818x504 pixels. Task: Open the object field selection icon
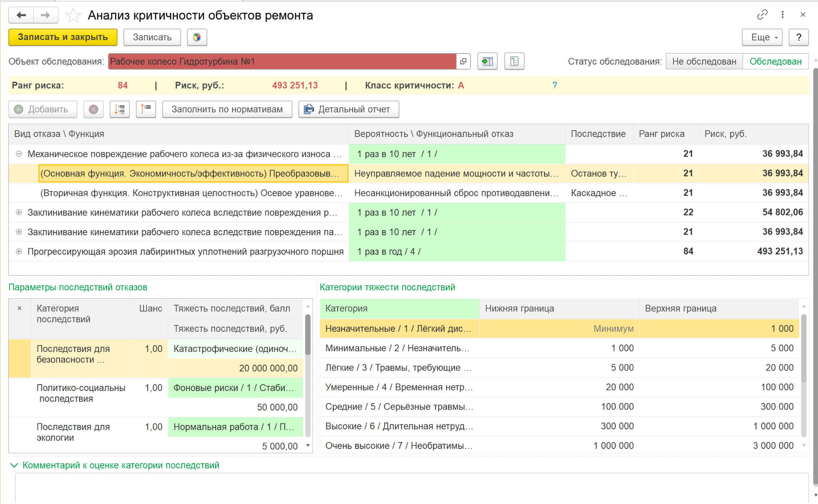(x=463, y=62)
